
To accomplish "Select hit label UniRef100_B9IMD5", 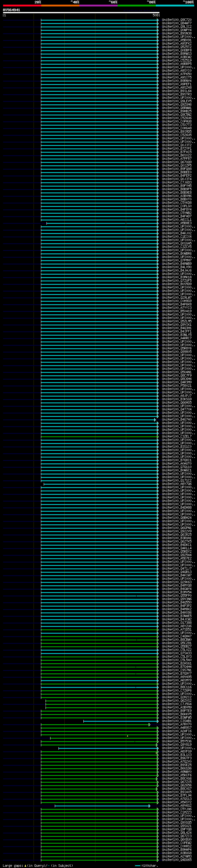I will click(x=176, y=131).
